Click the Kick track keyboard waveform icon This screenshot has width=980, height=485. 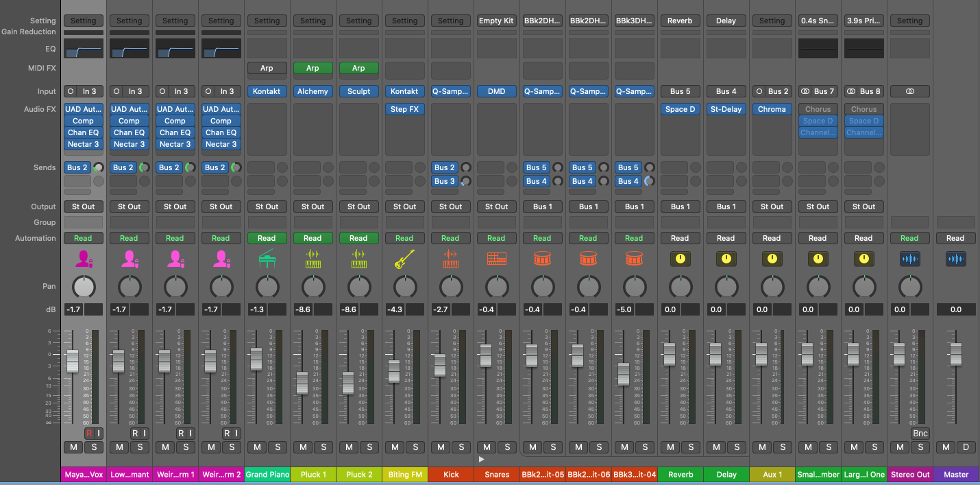(x=450, y=259)
